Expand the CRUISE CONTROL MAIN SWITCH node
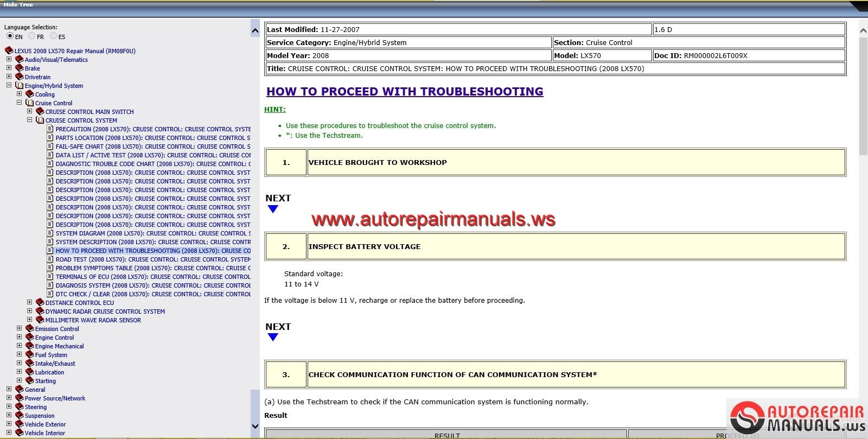 [29, 111]
